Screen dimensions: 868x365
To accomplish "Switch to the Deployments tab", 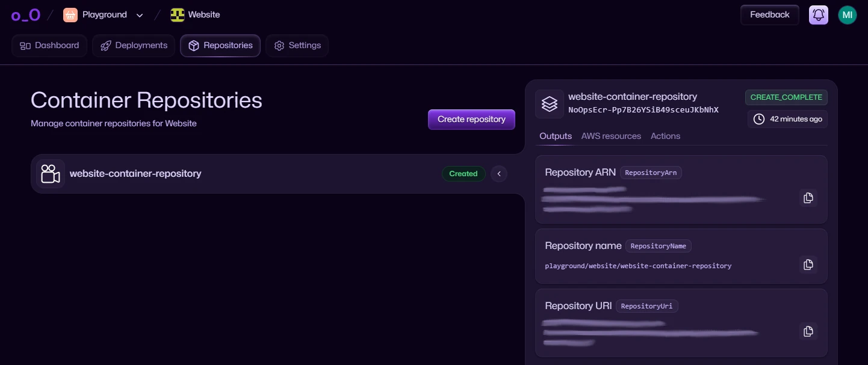I will click(x=134, y=46).
